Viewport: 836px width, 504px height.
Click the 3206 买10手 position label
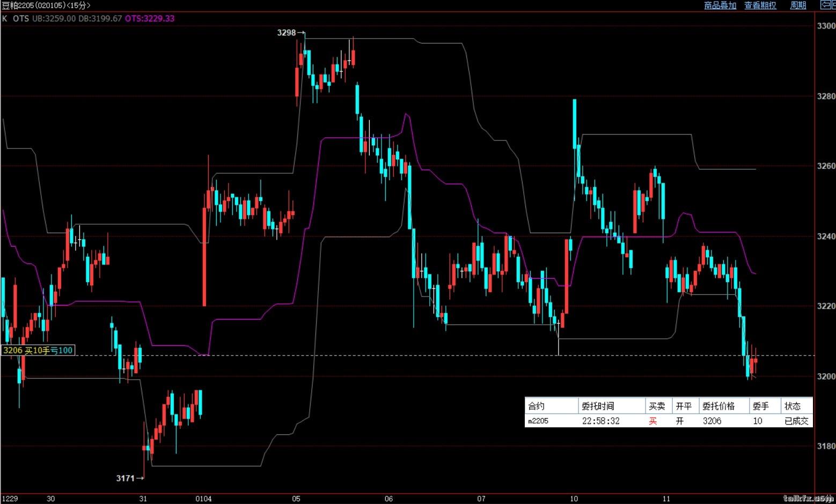(38, 351)
